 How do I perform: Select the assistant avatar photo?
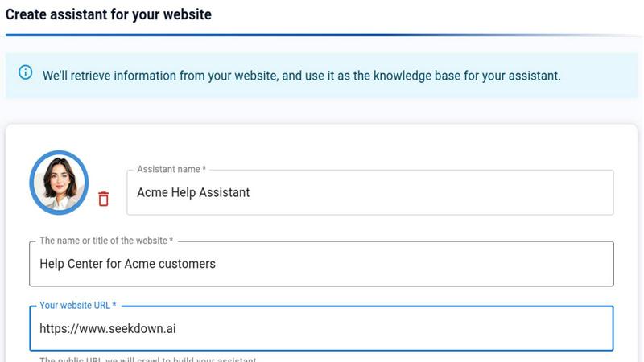tap(59, 183)
